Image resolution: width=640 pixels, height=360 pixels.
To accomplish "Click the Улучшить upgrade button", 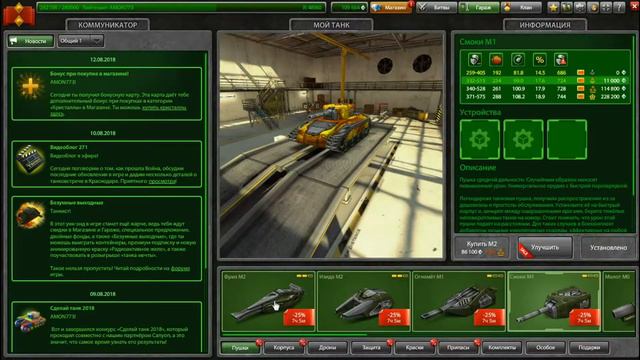I will (x=545, y=247).
